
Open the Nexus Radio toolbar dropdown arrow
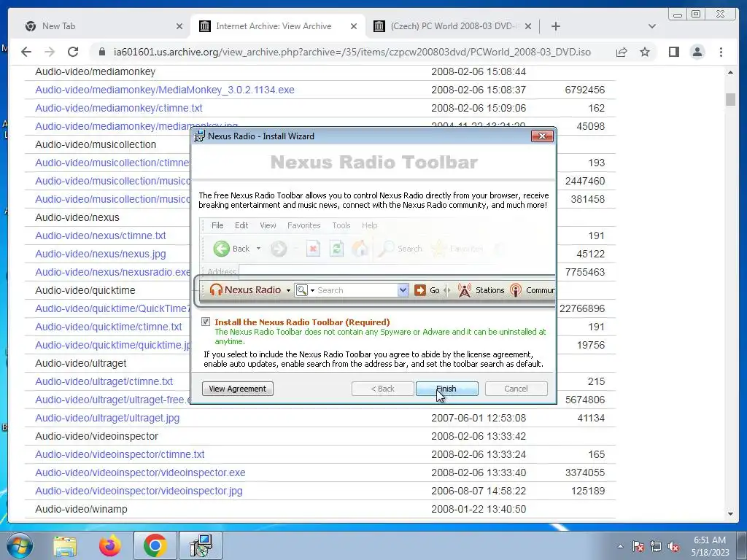[288, 290]
